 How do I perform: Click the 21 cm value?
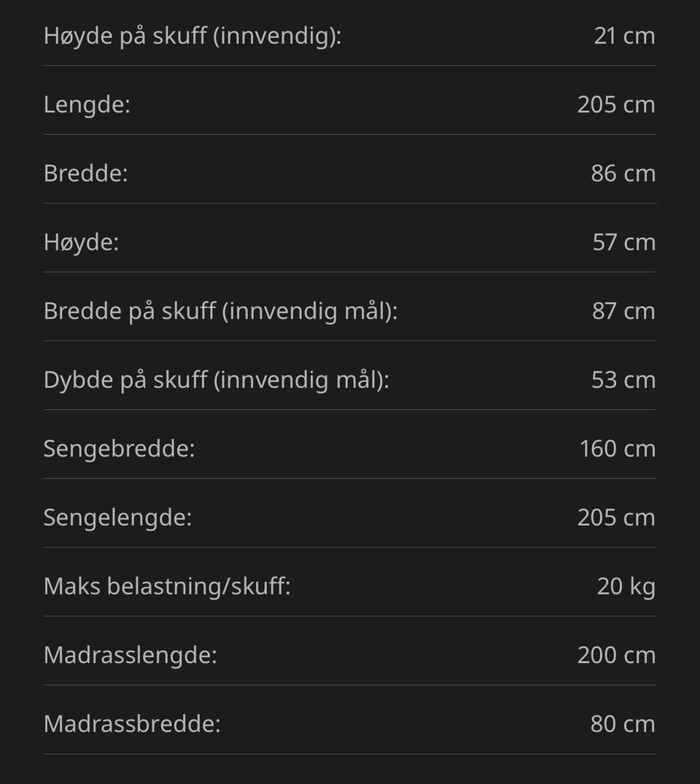click(x=624, y=36)
